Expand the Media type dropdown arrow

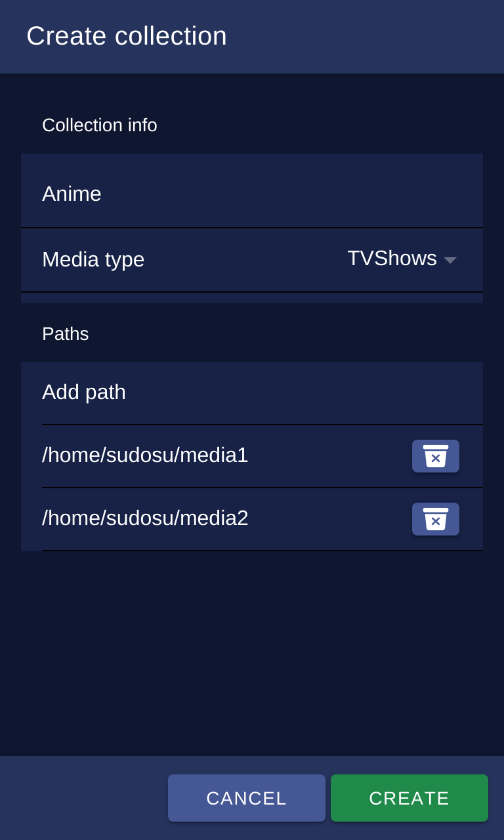pyautogui.click(x=450, y=261)
